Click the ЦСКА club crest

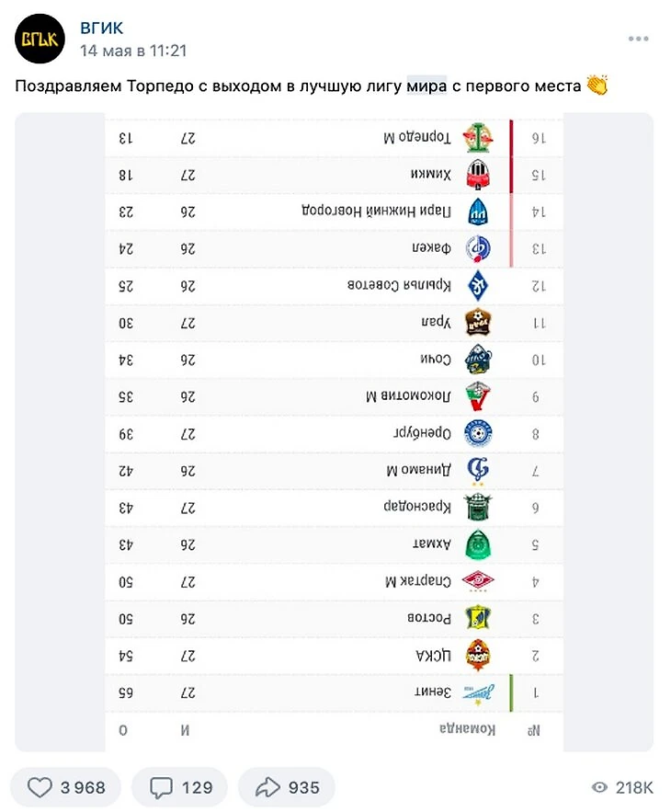coord(478,656)
